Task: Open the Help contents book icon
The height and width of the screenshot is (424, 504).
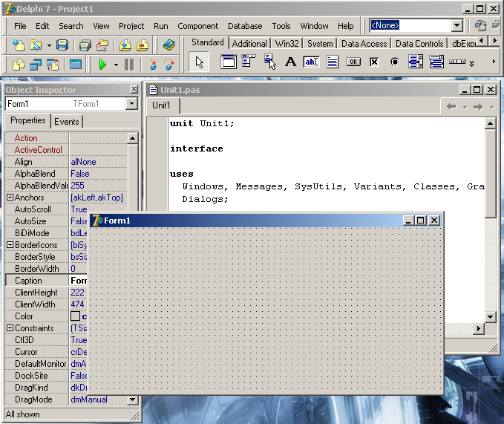Action: point(168,45)
